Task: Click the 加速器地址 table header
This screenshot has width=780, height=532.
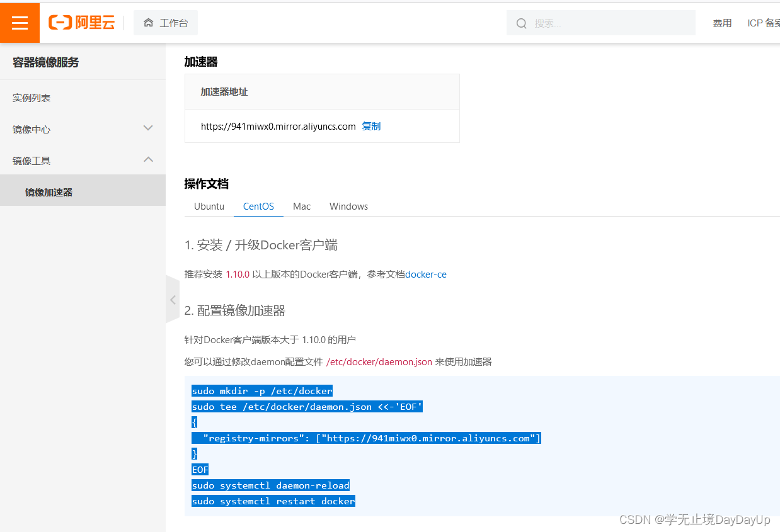Action: point(224,92)
